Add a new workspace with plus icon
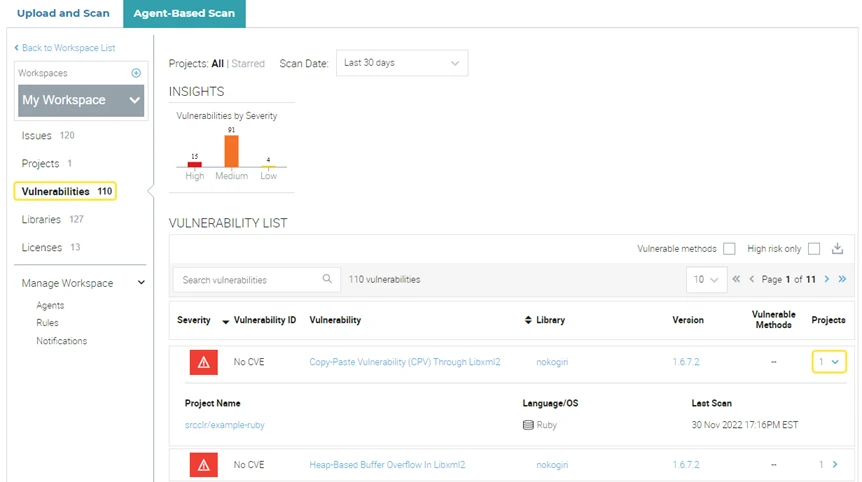Screen dimensions: 862x482 136,73
